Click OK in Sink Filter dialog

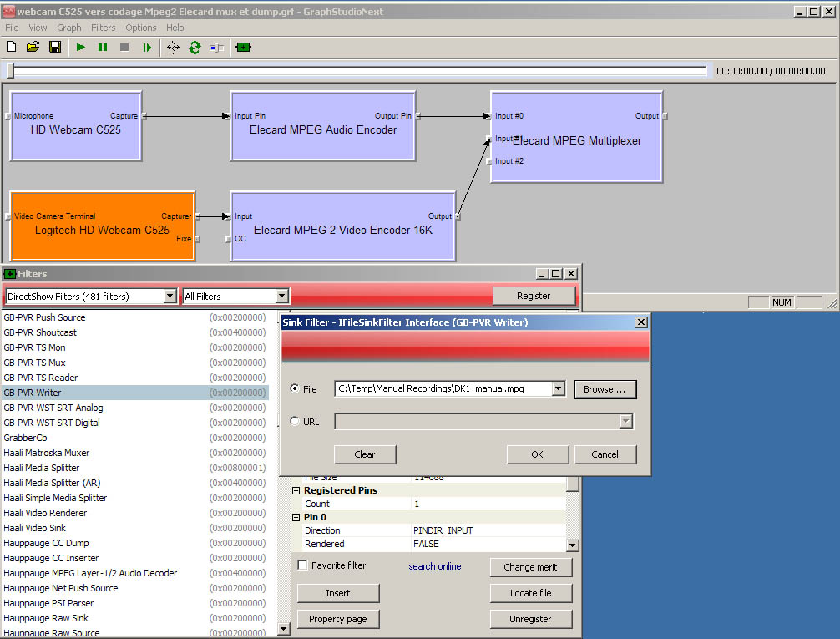point(538,454)
